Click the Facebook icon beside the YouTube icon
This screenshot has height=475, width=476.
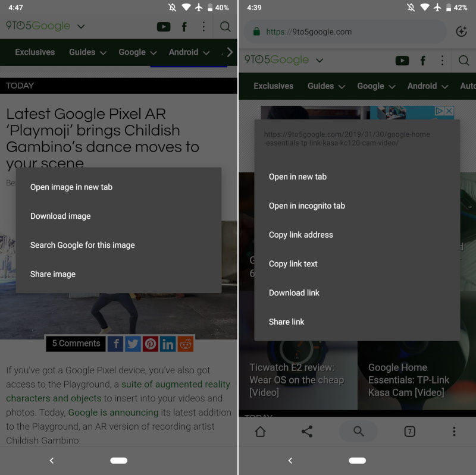tap(184, 27)
